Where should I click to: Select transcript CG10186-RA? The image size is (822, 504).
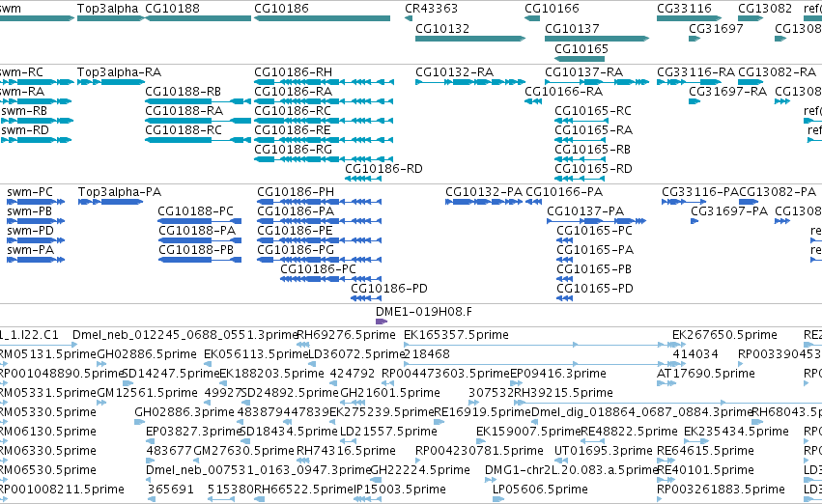324,101
